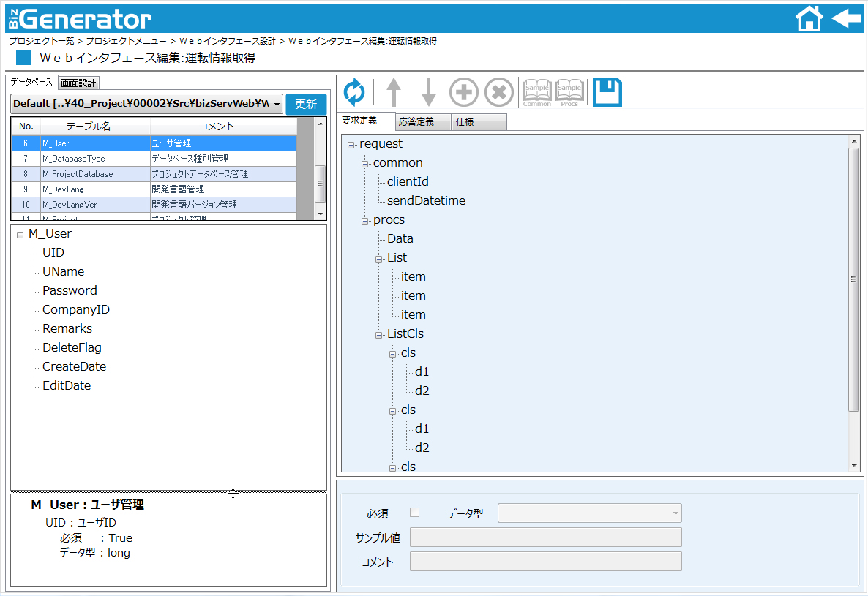Click the request tree vertical scrollbar thumb

(853, 279)
